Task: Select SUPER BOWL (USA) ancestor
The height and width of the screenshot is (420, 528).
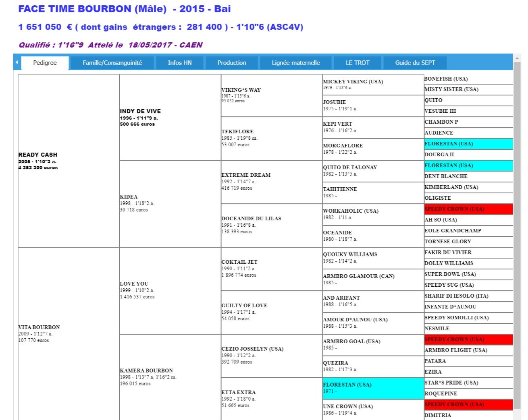Action: point(450,274)
